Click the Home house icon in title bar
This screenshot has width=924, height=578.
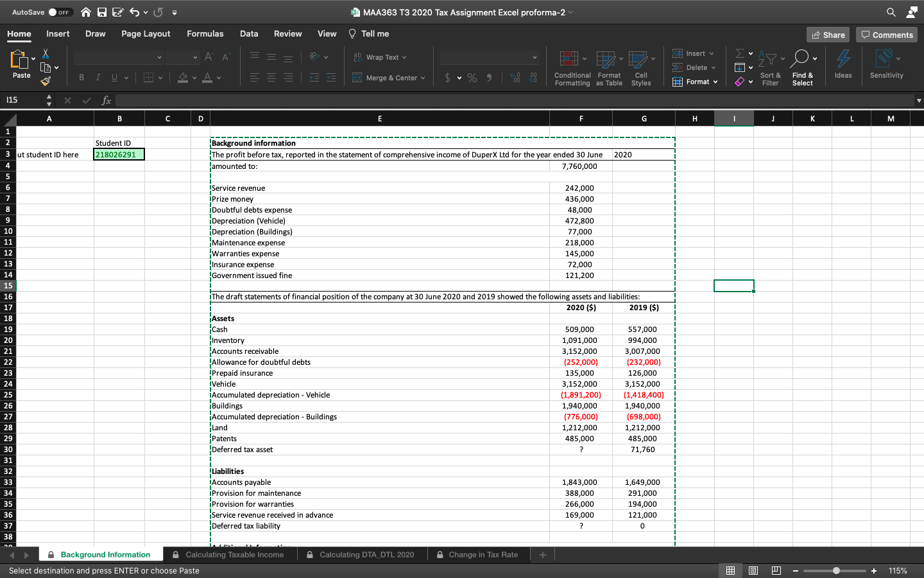click(87, 12)
